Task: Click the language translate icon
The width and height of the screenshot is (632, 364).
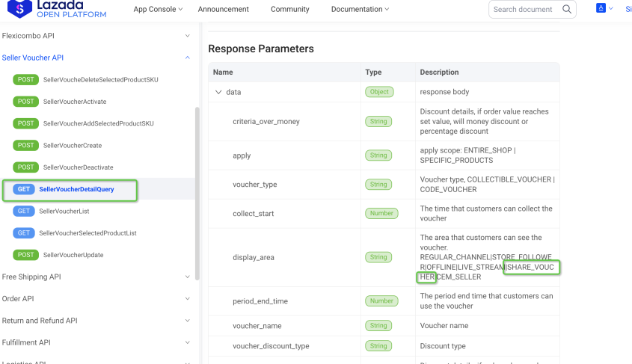Action: coord(601,8)
